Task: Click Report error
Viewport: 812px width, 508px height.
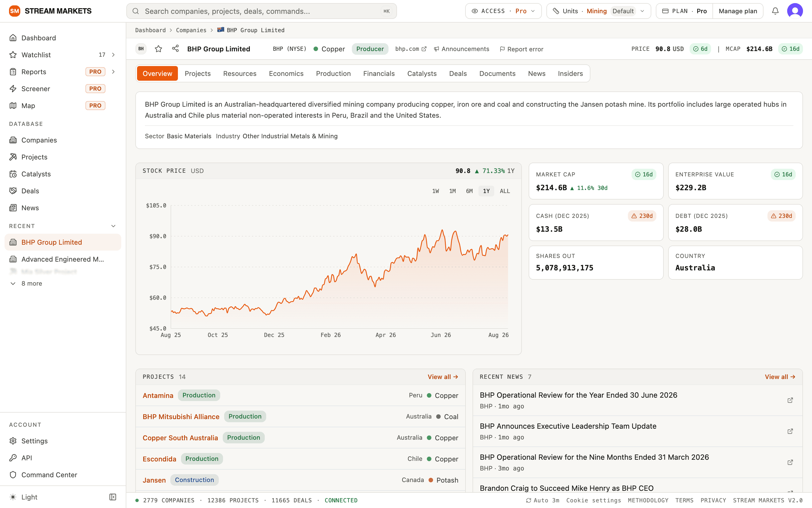Action: point(521,49)
